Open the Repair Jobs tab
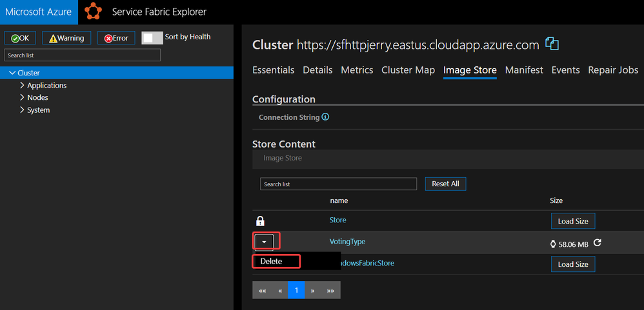The image size is (644, 310). (613, 70)
